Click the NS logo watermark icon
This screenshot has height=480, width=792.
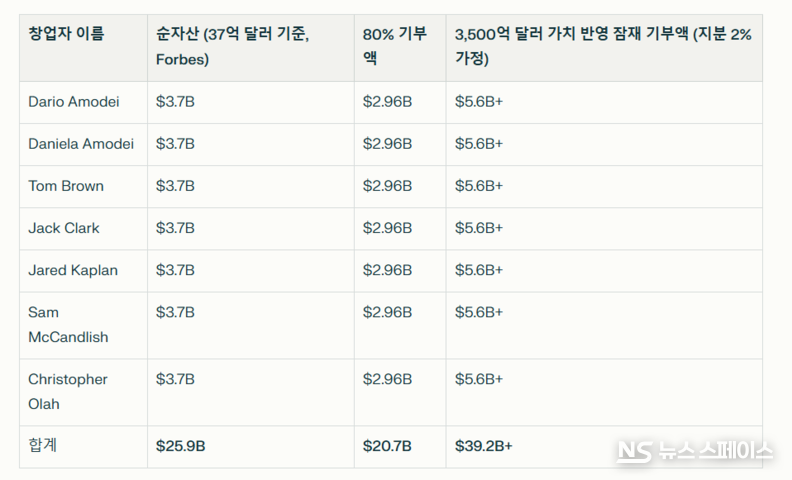[634, 451]
